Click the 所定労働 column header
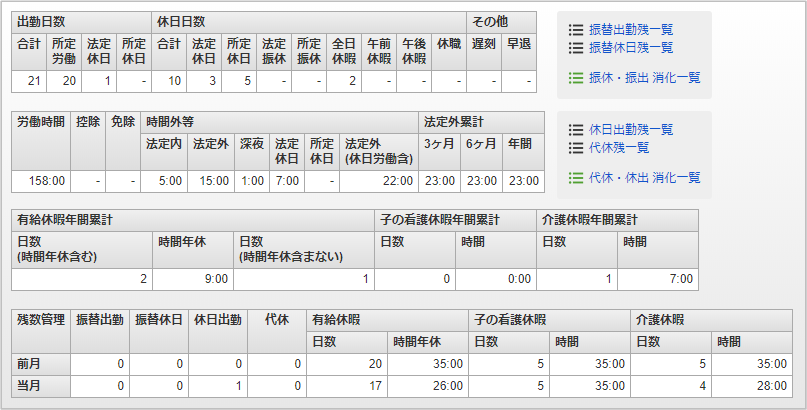The image size is (807, 410). 64,52
